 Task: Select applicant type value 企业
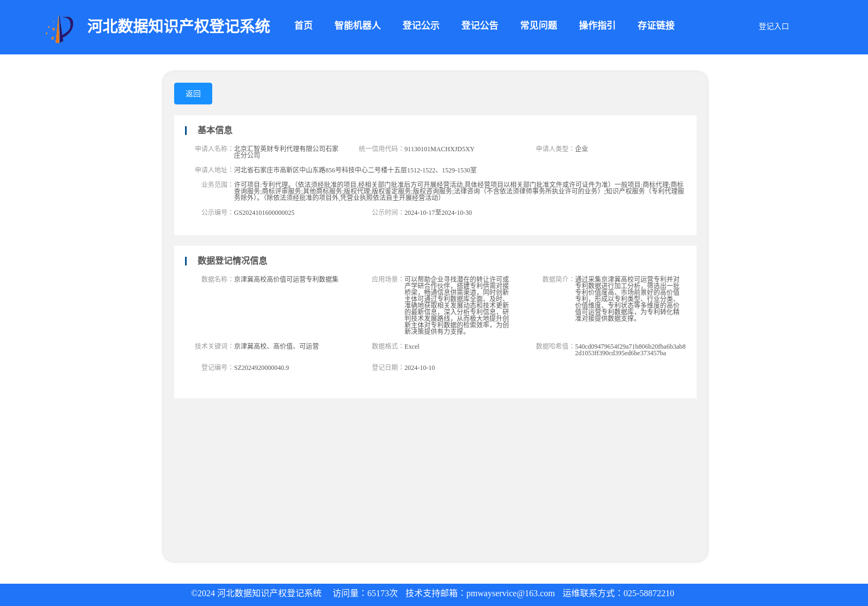581,149
